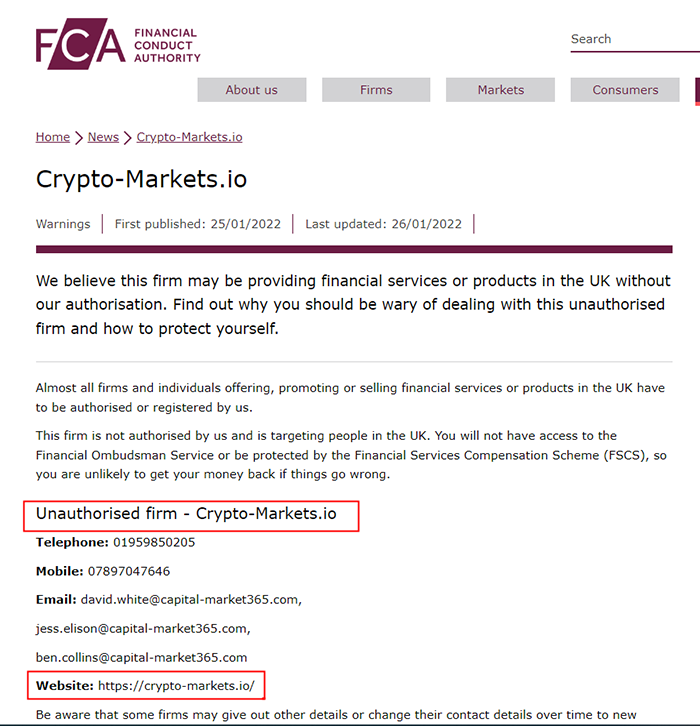Click the https://crypto-markets.io/ website address
The image size is (700, 726).
click(176, 686)
